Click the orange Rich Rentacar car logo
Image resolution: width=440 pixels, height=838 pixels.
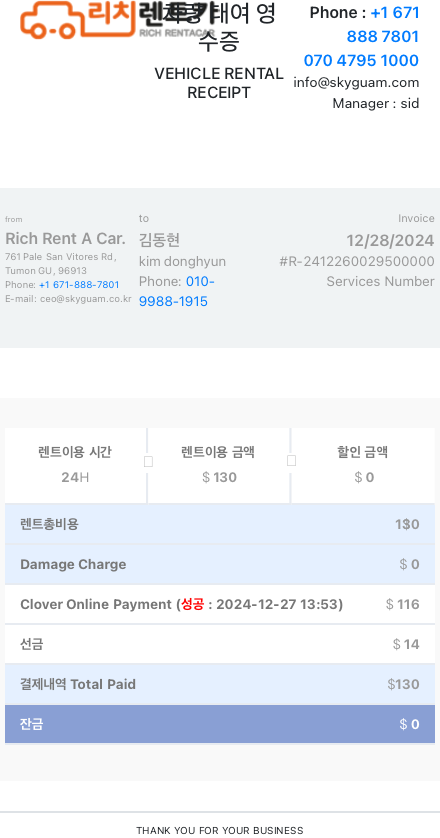[78, 20]
